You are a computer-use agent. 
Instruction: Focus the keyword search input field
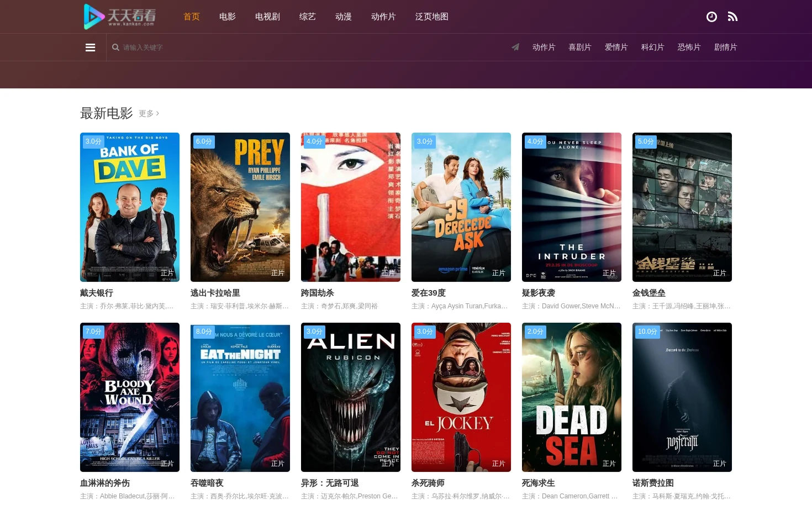click(221, 48)
